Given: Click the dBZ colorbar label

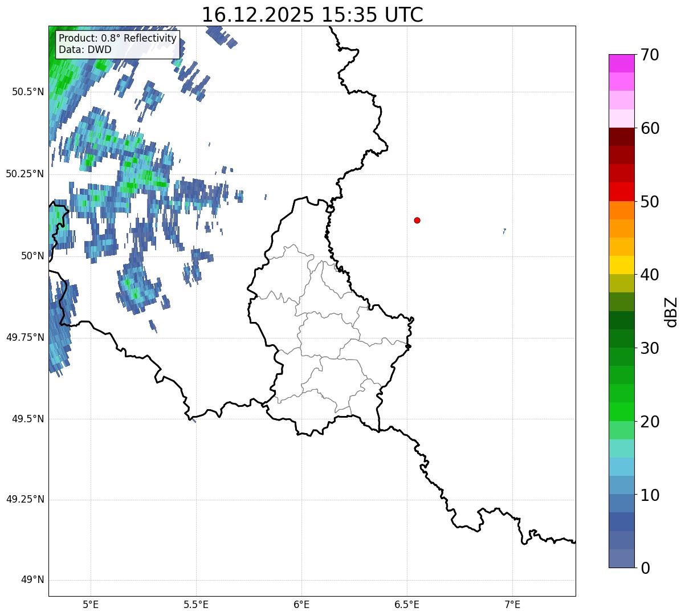Looking at the screenshot, I should tap(671, 311).
